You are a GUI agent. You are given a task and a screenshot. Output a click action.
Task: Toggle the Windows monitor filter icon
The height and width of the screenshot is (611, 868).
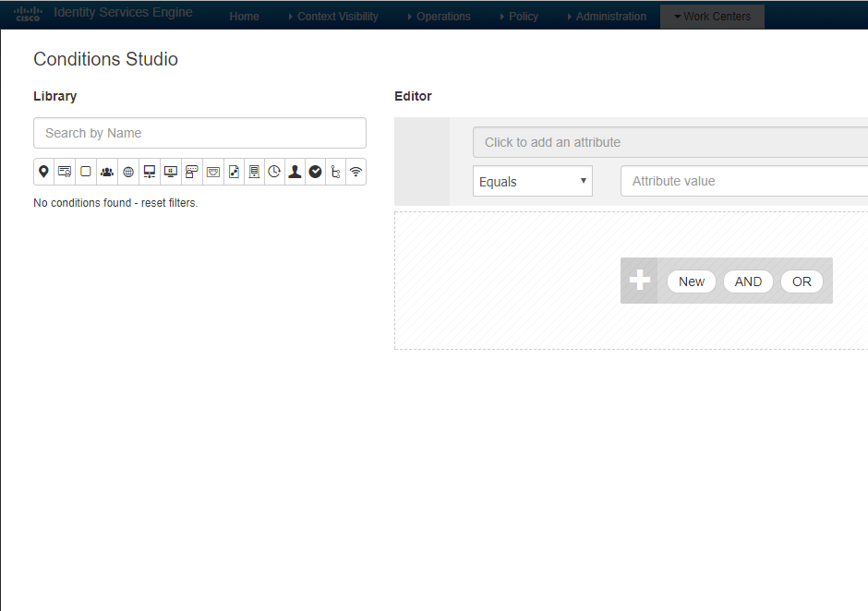tap(170, 172)
